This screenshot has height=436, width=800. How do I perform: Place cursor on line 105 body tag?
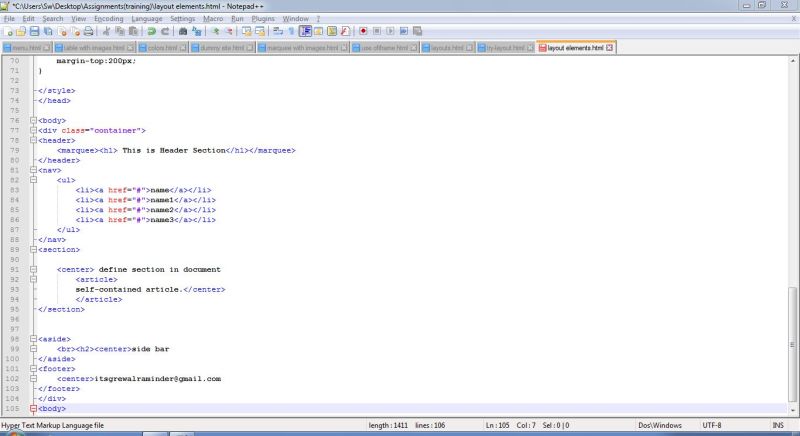52,408
